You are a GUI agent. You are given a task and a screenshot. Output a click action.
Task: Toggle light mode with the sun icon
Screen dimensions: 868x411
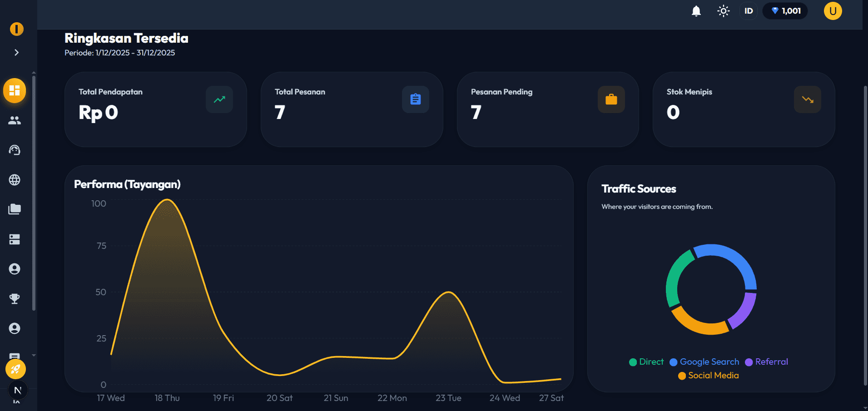[x=723, y=11]
